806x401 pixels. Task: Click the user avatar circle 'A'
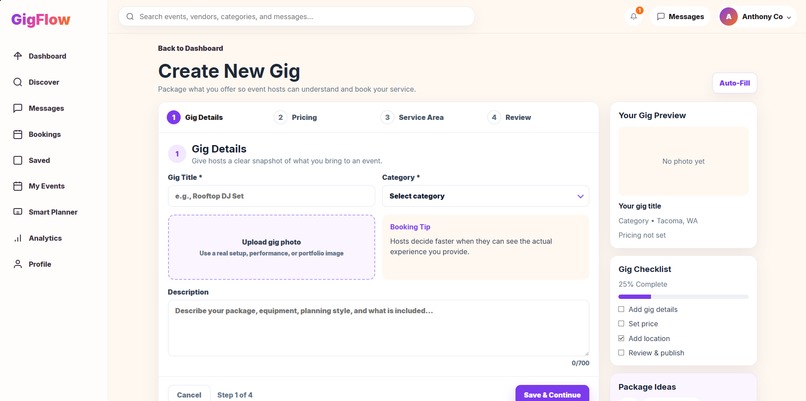click(728, 16)
